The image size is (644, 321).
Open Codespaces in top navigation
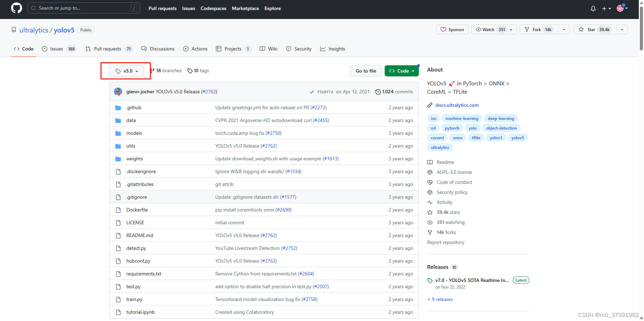tap(213, 8)
